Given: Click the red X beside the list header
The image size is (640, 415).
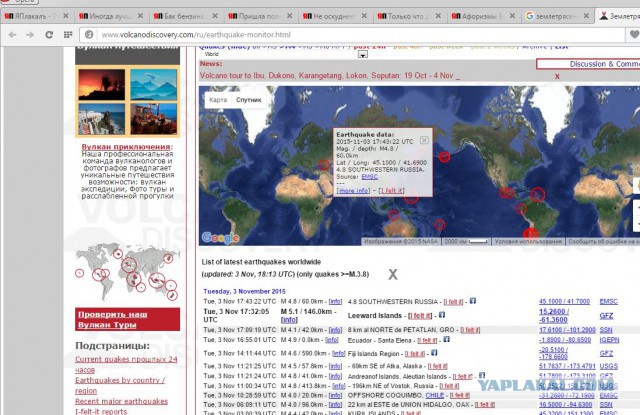Looking at the screenshot, I should pos(392,274).
